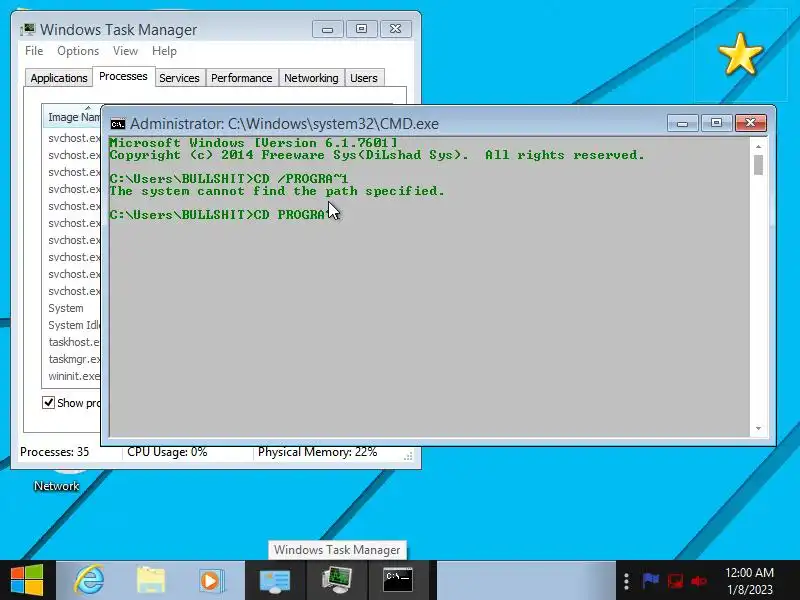This screenshot has width=800, height=600.
Task: Open Task Manager View menu
Action: 126,51
